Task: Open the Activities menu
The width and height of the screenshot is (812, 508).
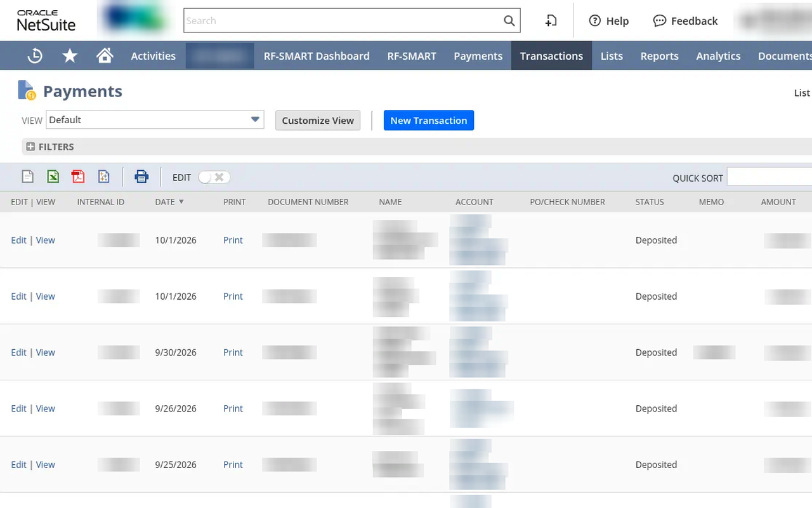Action: 153,56
